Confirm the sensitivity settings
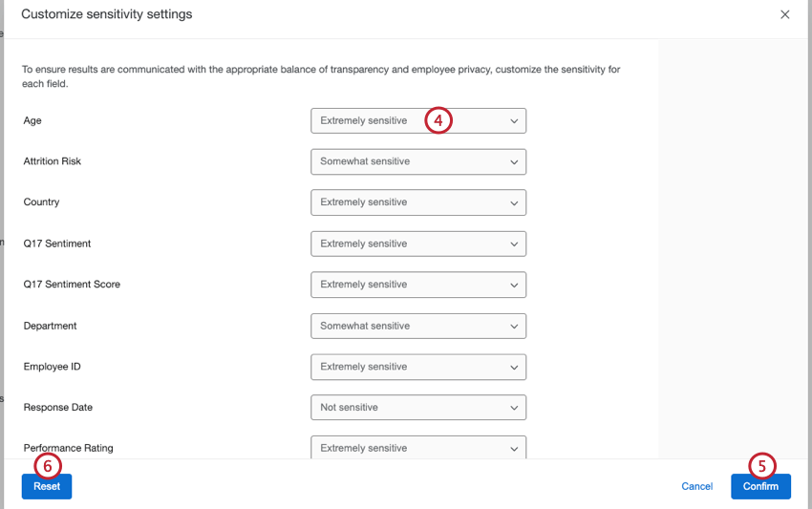 click(x=760, y=486)
